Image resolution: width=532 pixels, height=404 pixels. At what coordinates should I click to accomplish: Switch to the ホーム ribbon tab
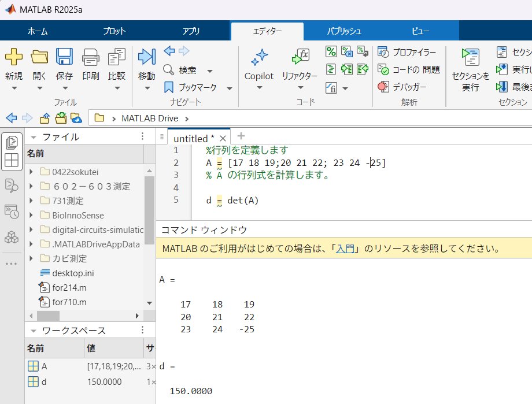(x=38, y=31)
